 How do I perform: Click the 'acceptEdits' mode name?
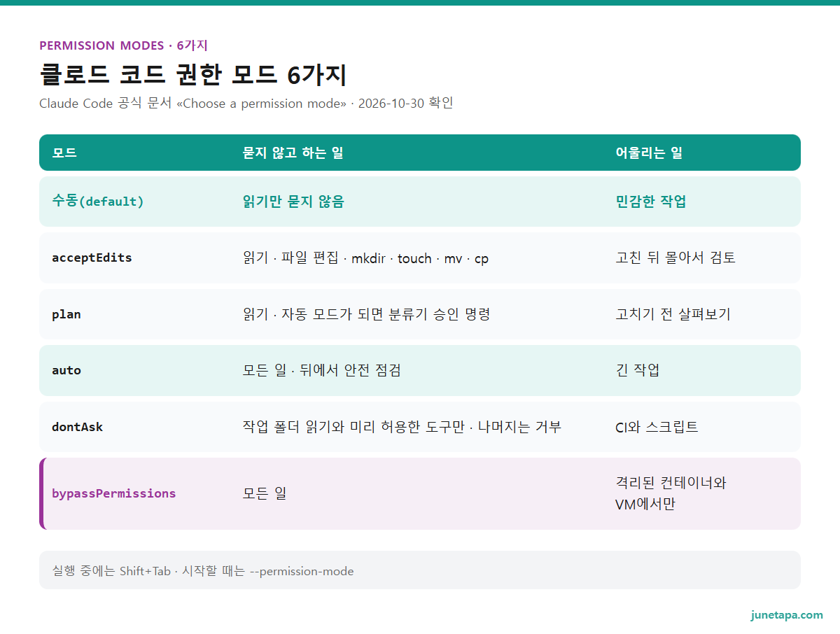coord(92,258)
